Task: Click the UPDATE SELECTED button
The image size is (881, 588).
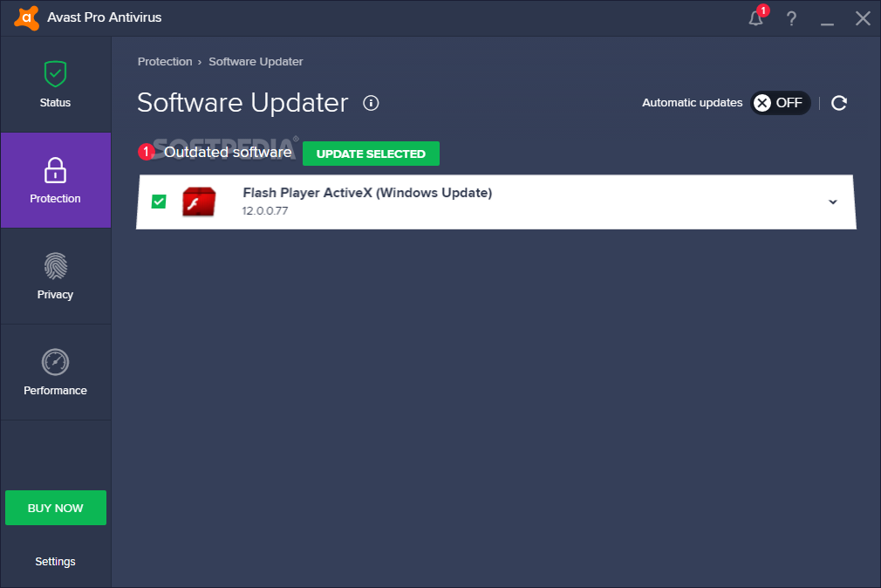Action: tap(371, 154)
